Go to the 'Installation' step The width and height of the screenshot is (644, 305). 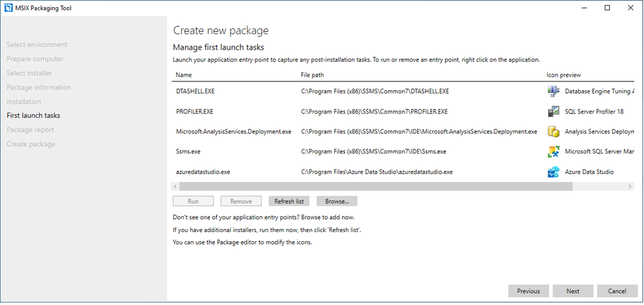click(x=24, y=101)
